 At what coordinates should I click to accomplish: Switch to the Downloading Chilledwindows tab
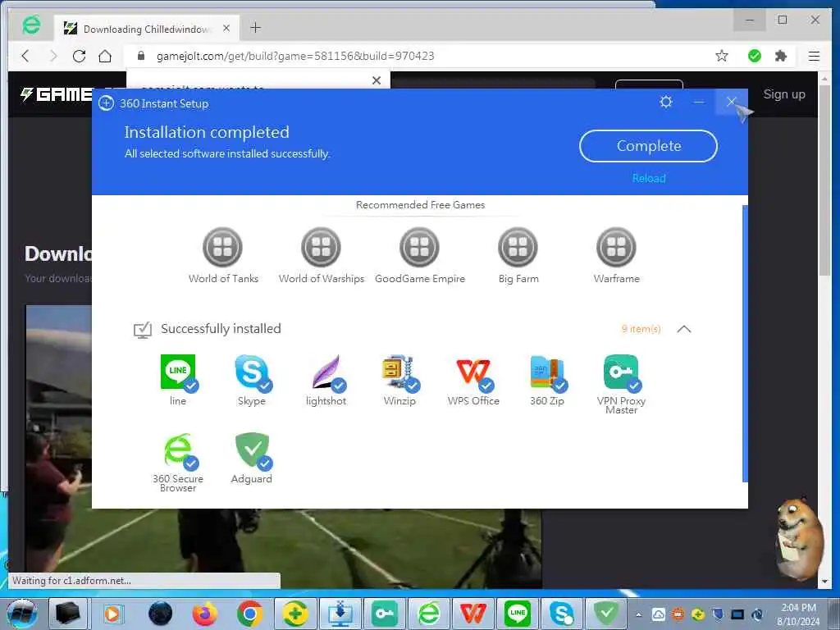(x=146, y=29)
